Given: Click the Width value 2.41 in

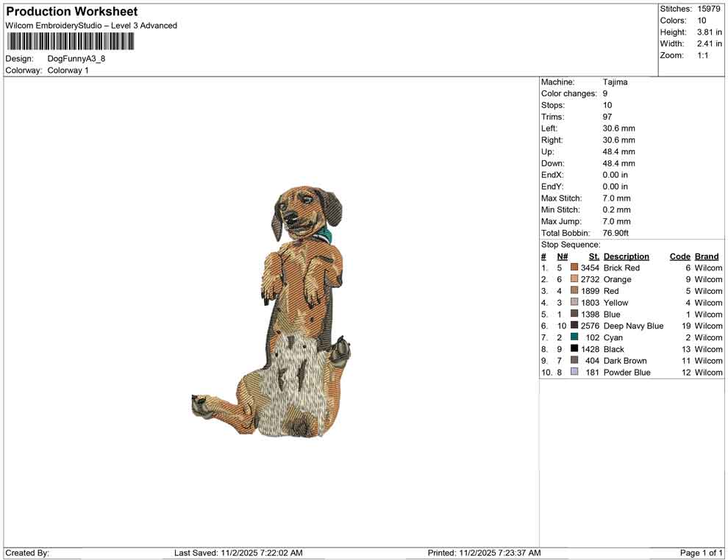Looking at the screenshot, I should 710,43.
